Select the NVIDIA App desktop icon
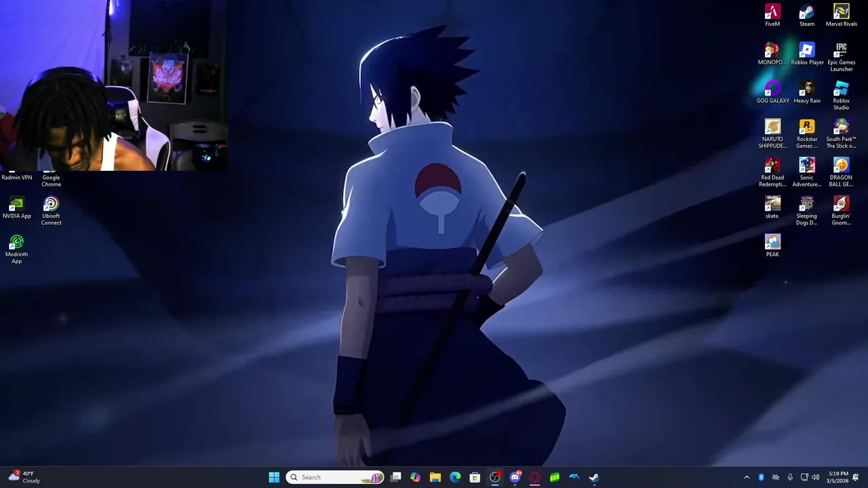This screenshot has width=868, height=488. (x=17, y=207)
